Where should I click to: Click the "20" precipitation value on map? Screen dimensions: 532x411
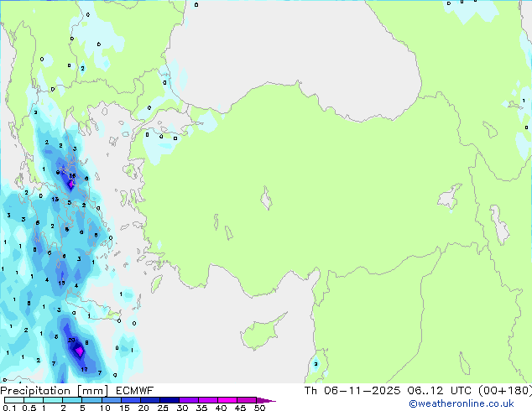71,341
